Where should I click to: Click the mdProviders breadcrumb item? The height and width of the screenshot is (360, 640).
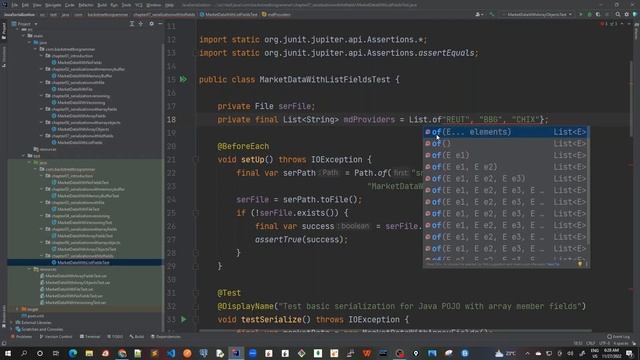tap(276, 14)
